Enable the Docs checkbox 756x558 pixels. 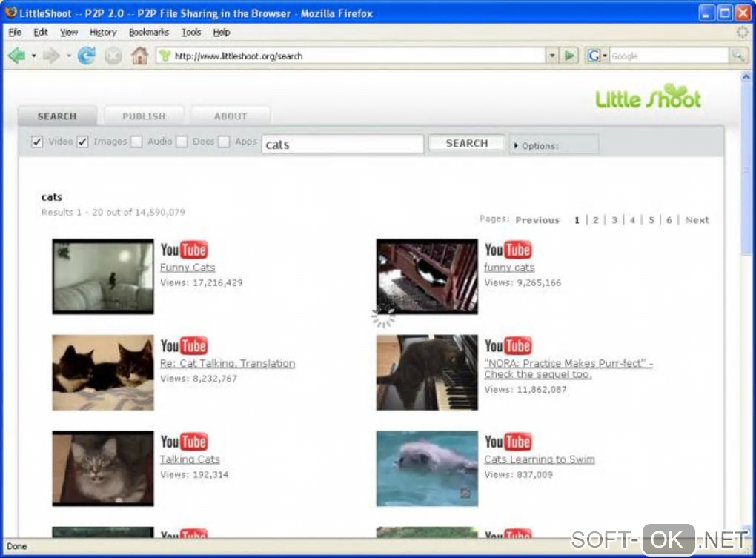pyautogui.click(x=182, y=142)
